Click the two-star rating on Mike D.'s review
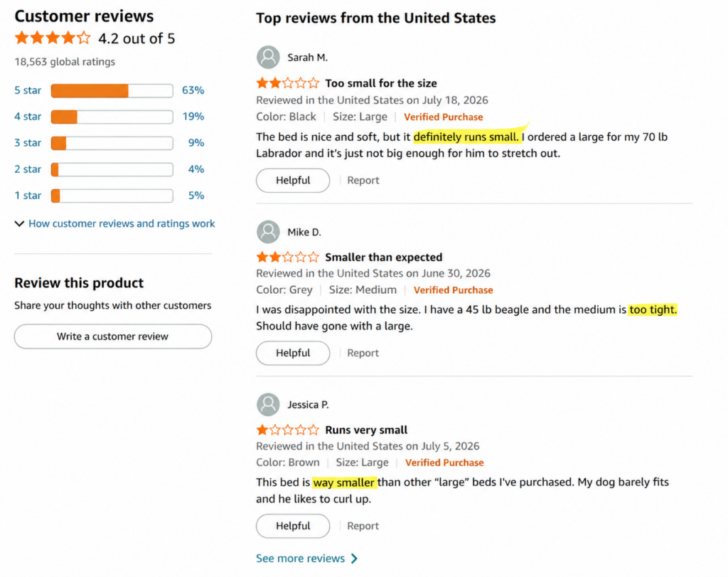Image resolution: width=728 pixels, height=577 pixels. (x=287, y=257)
